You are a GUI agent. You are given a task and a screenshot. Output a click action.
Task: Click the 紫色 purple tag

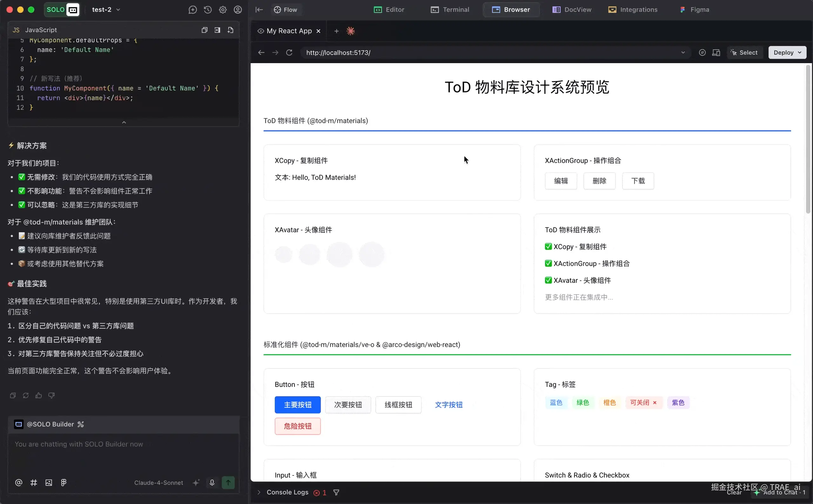point(678,403)
